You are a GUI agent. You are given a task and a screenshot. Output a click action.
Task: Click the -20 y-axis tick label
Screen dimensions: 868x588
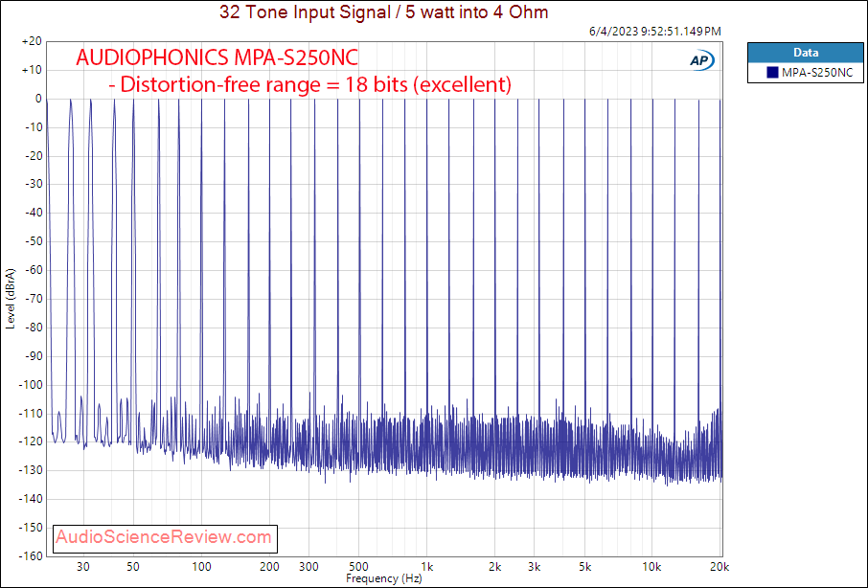pyautogui.click(x=34, y=156)
